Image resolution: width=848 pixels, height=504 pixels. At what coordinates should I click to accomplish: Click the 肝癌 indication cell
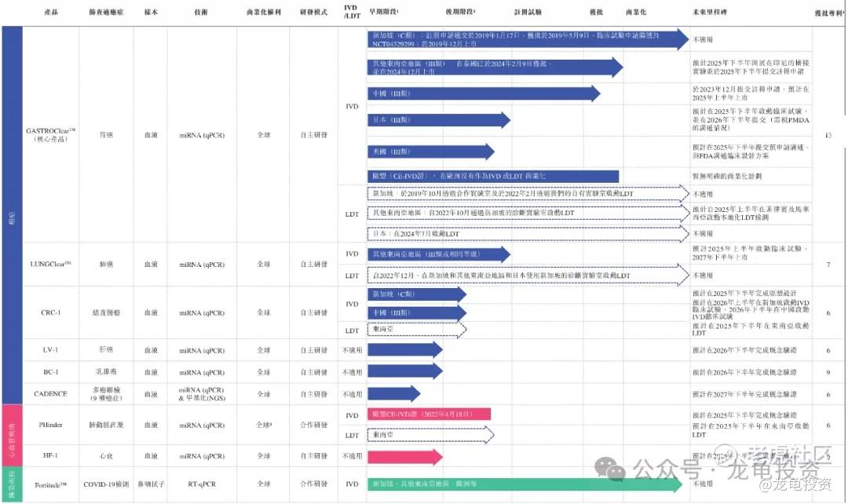tap(106, 350)
